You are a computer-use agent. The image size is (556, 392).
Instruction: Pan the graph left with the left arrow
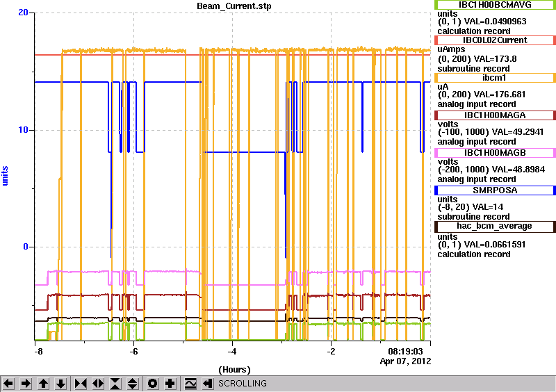coord(9,384)
